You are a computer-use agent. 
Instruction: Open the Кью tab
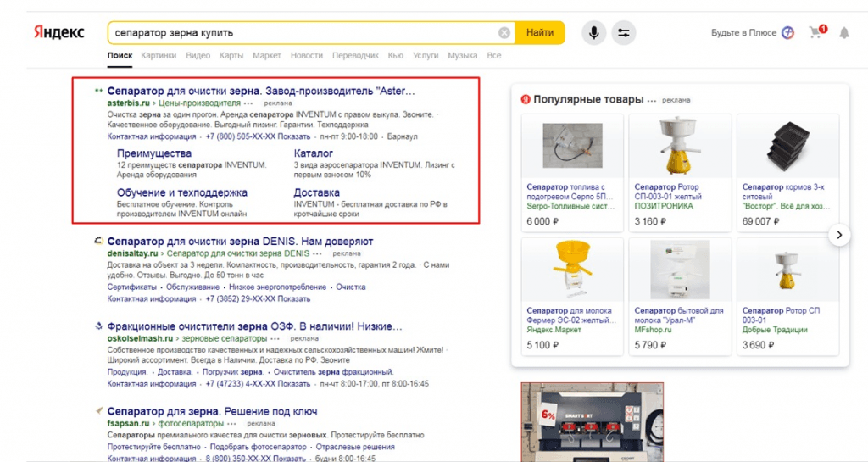click(x=395, y=55)
